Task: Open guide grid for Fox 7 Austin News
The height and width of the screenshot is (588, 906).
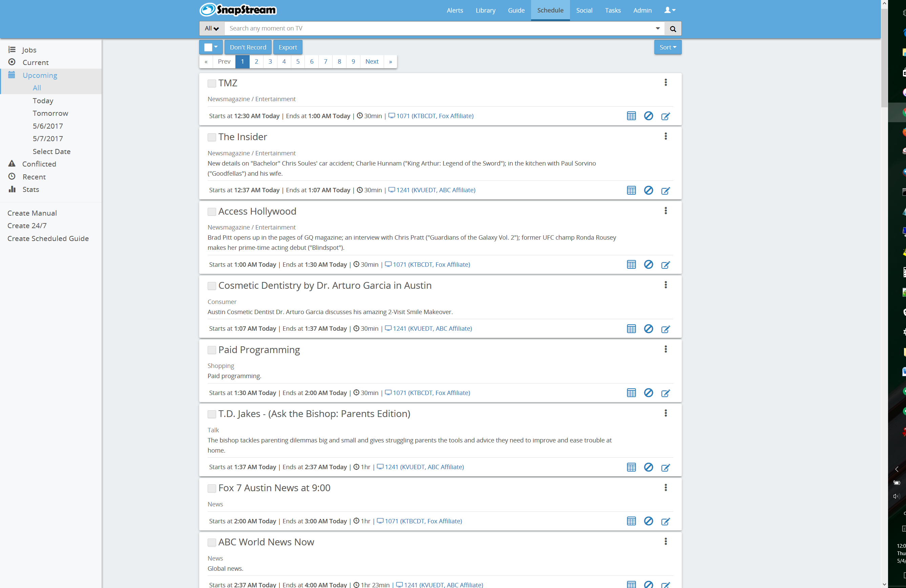Action: (x=631, y=521)
